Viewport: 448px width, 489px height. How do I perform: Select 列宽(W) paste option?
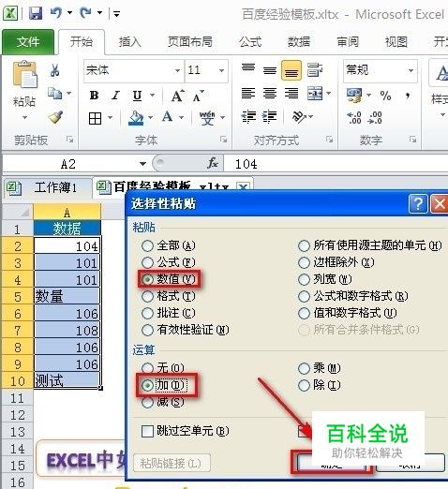click(325, 279)
